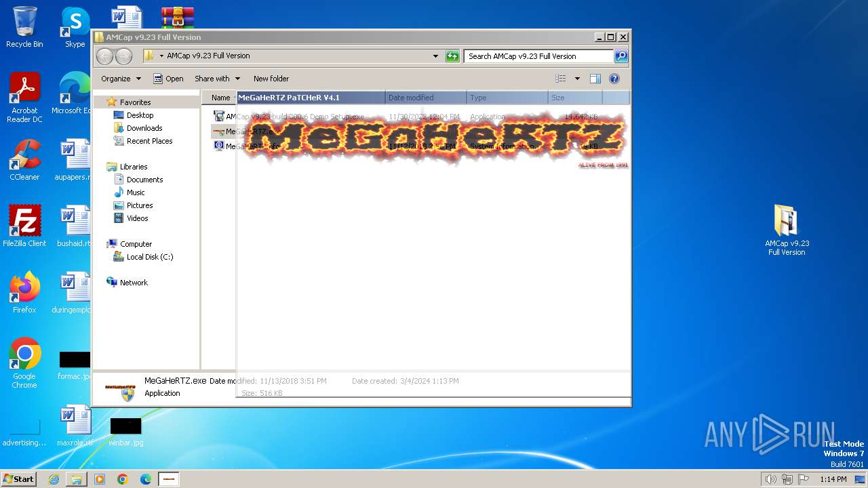Select Recent Places in navigation pane
868x488 pixels.
(x=149, y=141)
